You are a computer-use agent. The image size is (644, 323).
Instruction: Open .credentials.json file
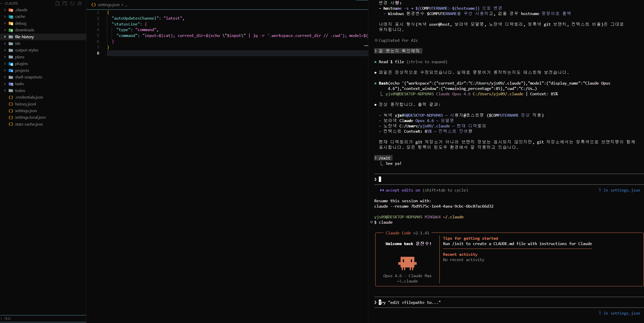pyautogui.click(x=29, y=97)
